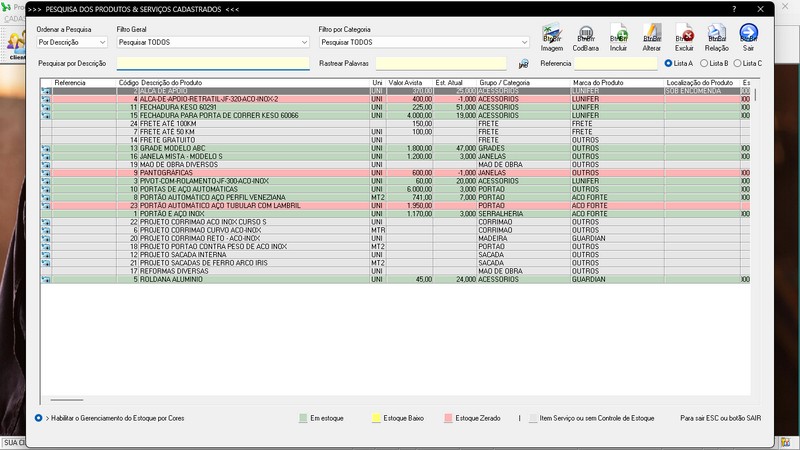Open the Filtro por Categoria dropdown
This screenshot has height=450, width=800.
pyautogui.click(x=424, y=42)
